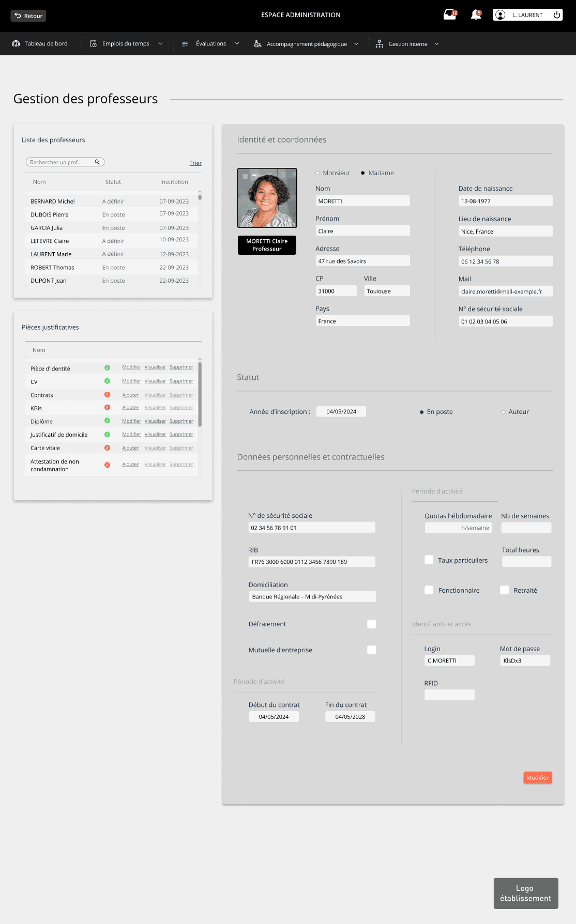Expand the Emplois du temps dropdown
The height and width of the screenshot is (924, 576).
(x=160, y=44)
